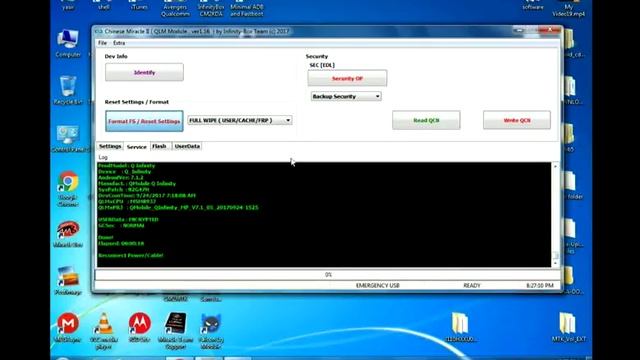Open the black phone-shaped shortcut icon
The height and width of the screenshot is (360, 640).
click(x=176, y=330)
